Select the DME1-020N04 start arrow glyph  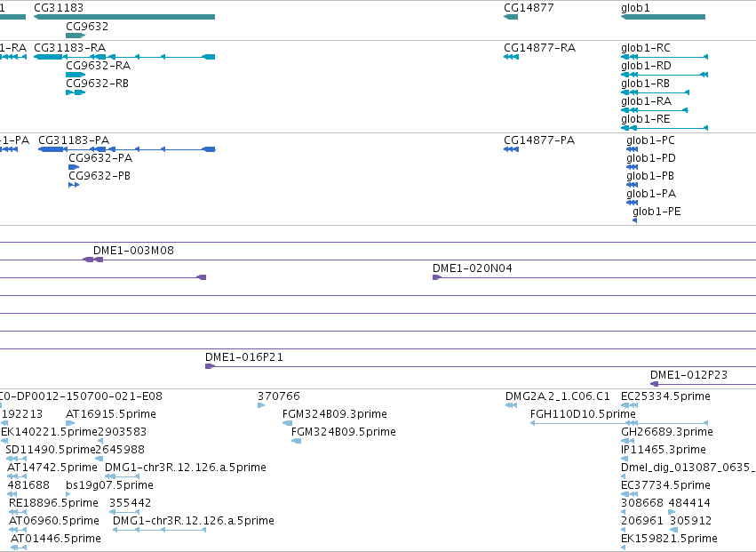pos(437,277)
